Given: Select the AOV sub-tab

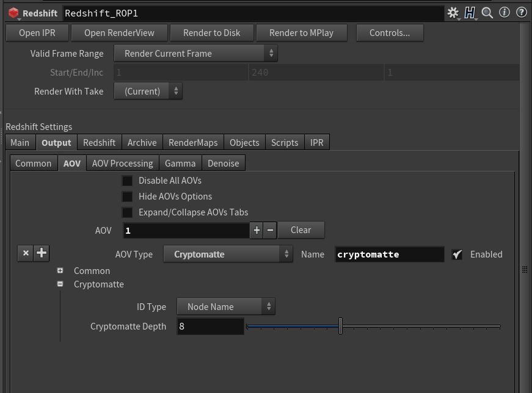Looking at the screenshot, I should [72, 163].
